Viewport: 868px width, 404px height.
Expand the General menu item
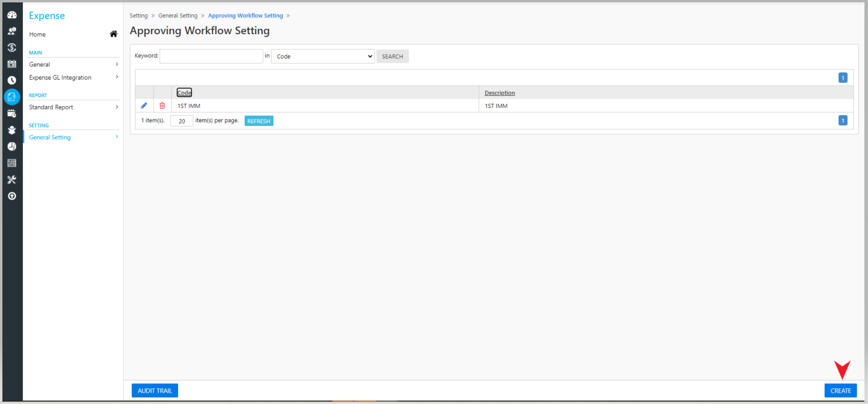point(74,64)
